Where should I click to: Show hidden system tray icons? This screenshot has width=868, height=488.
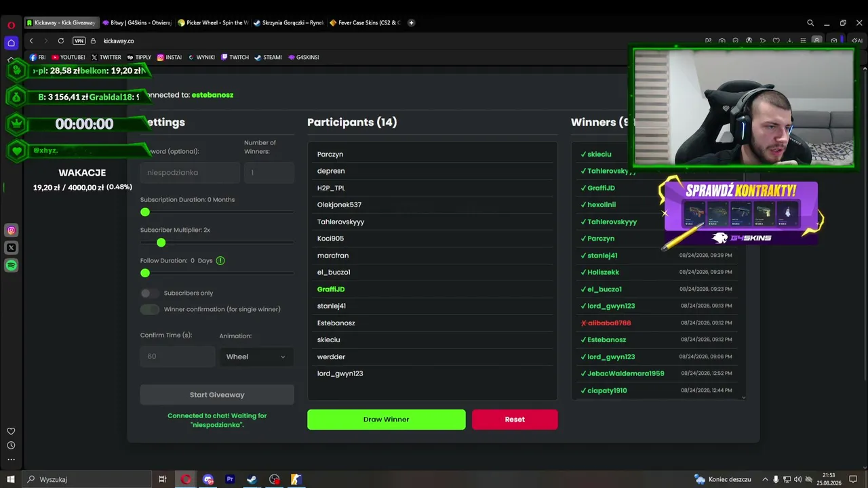[766, 479]
